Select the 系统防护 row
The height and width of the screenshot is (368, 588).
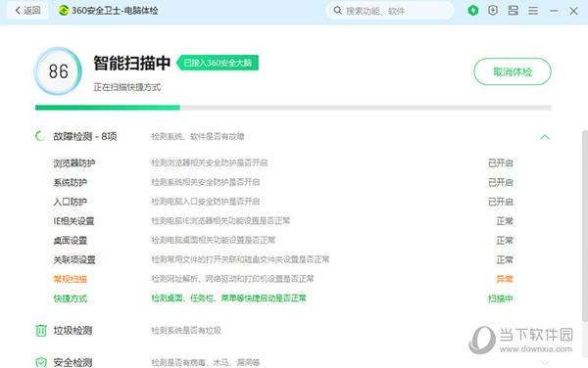click(x=283, y=182)
